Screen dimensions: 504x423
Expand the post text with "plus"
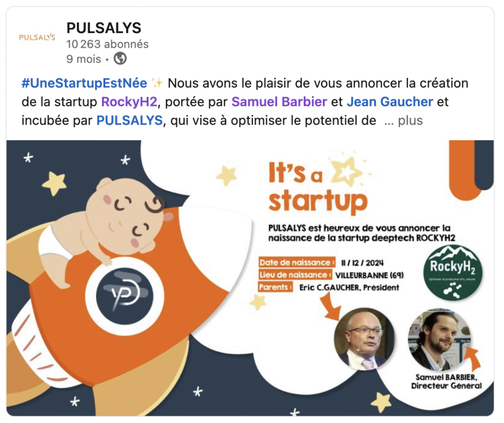(x=410, y=121)
